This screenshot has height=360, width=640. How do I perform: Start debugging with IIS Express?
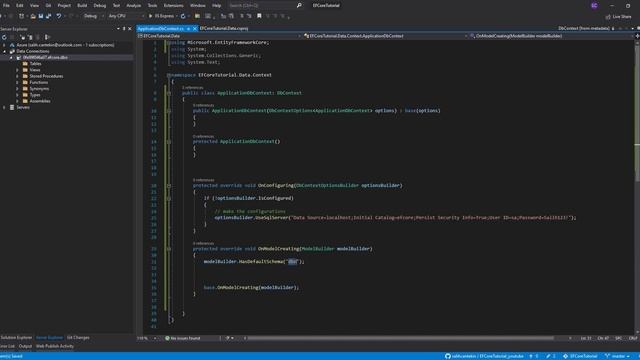click(162, 16)
